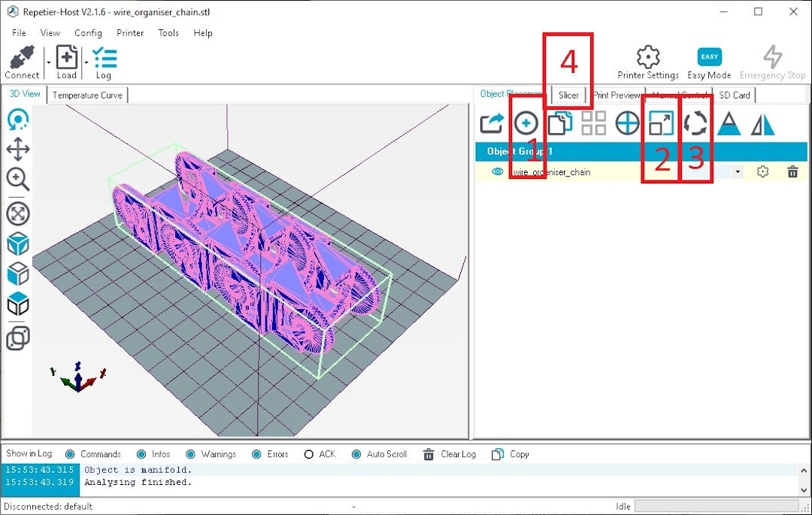Select the Object Placement tab
The height and width of the screenshot is (515, 812).
coord(511,94)
